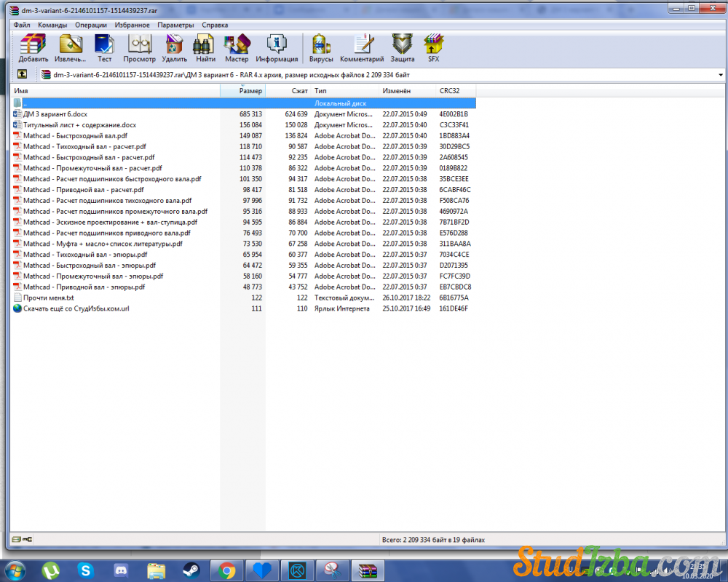Go up one folder level arrow
The width and height of the screenshot is (728, 582).
tap(22, 74)
